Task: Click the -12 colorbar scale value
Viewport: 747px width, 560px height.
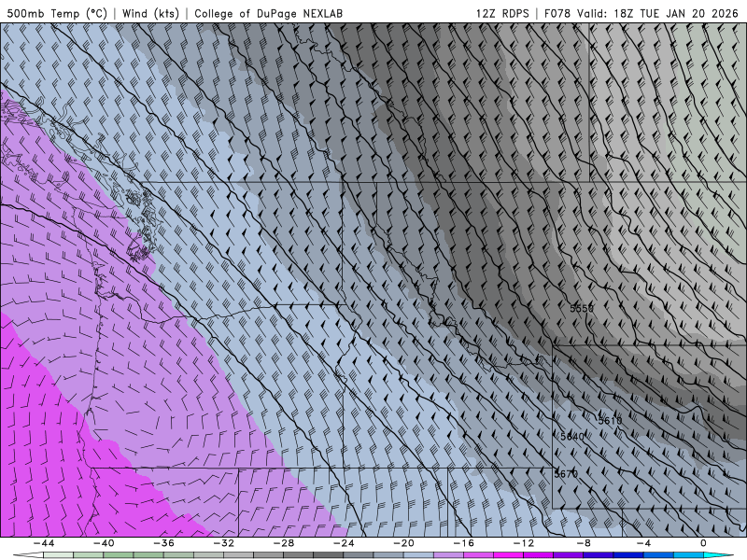Action: click(524, 543)
